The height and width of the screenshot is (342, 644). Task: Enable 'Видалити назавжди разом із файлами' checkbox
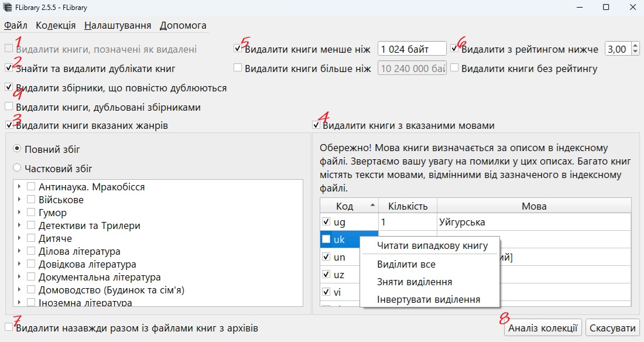click(9, 327)
